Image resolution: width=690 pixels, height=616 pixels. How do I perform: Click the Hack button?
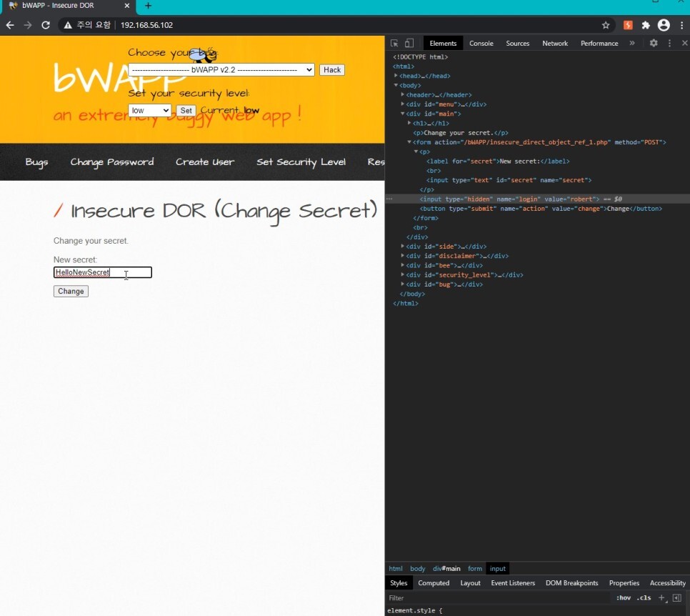point(332,69)
